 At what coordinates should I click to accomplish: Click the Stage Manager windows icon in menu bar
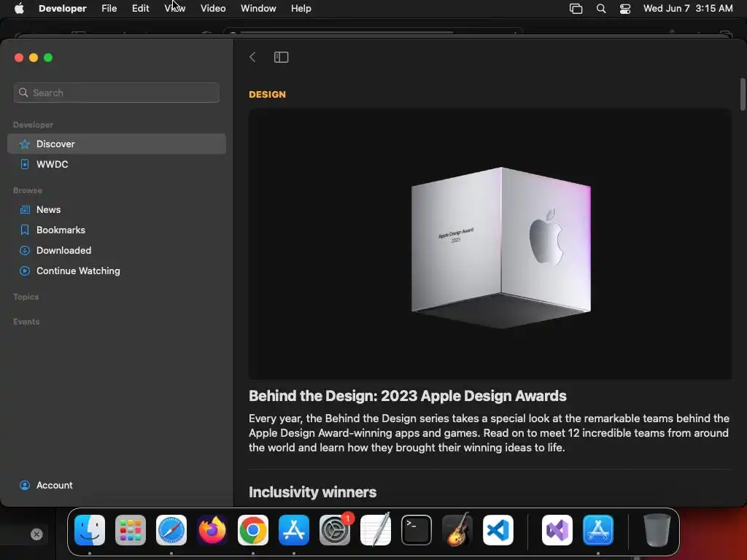coord(576,9)
